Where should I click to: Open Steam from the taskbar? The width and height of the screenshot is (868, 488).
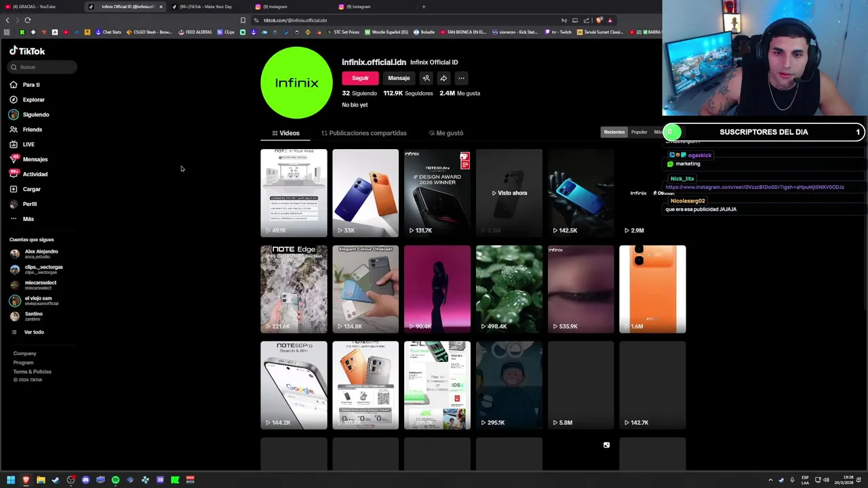(x=56, y=480)
